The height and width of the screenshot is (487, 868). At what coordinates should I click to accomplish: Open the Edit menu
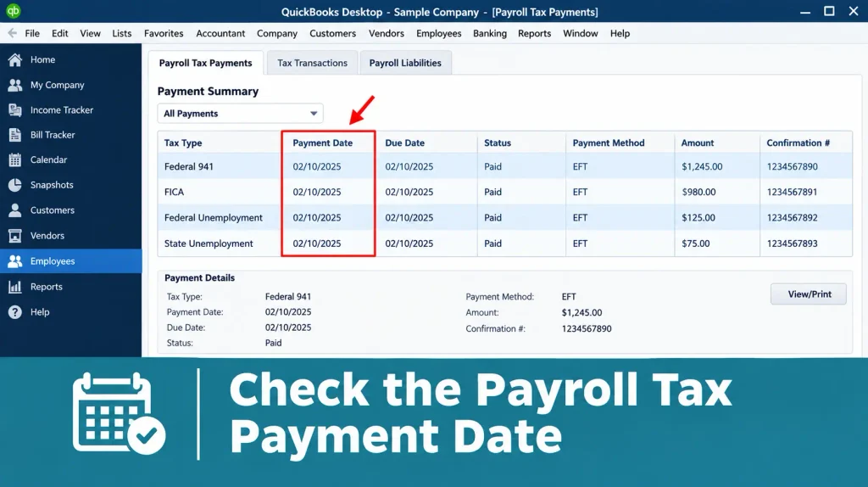point(60,33)
